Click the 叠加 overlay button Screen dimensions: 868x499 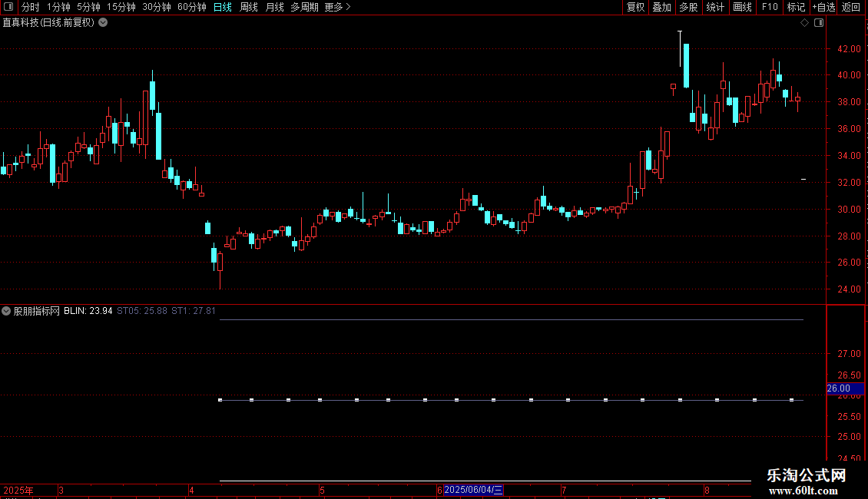(661, 7)
